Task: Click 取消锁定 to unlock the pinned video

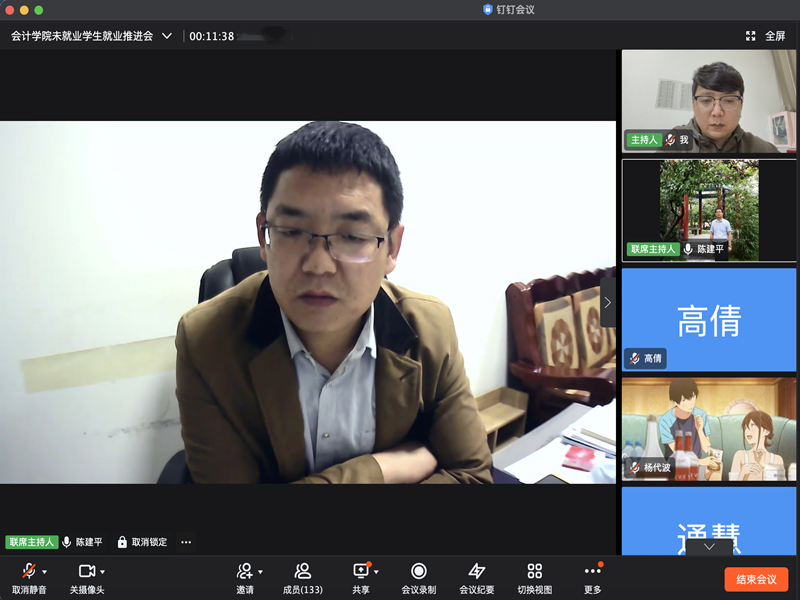Action: 142,542
